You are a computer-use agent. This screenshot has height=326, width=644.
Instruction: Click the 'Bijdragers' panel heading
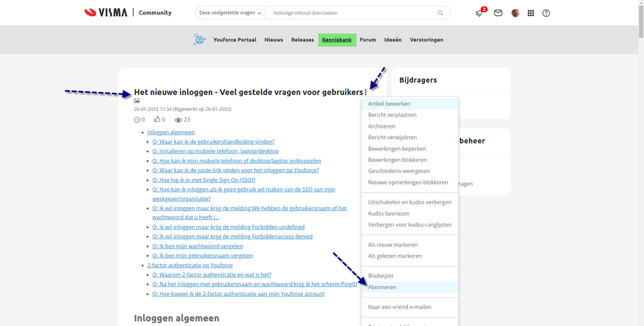[x=418, y=80]
